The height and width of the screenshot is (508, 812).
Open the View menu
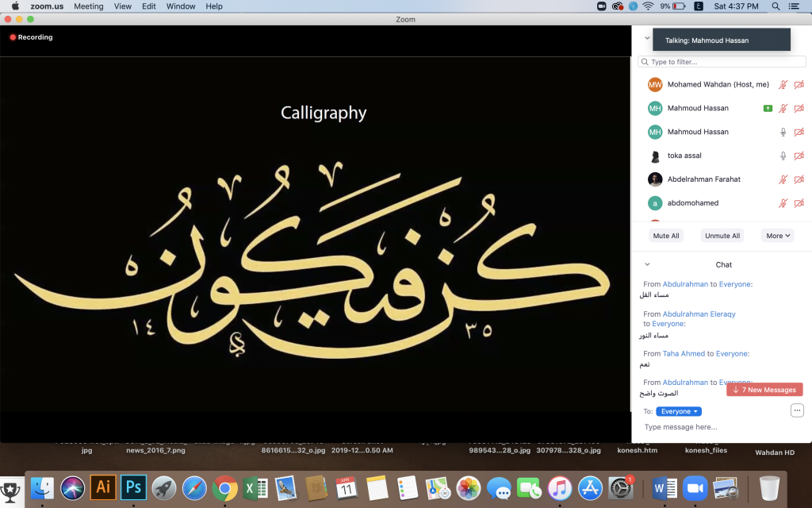click(x=123, y=6)
